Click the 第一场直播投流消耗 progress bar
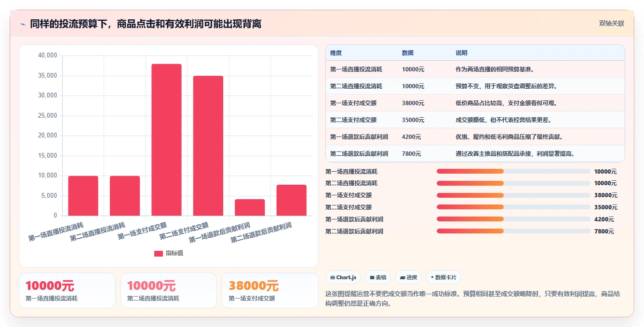This screenshot has width=644, height=327. tap(513, 171)
